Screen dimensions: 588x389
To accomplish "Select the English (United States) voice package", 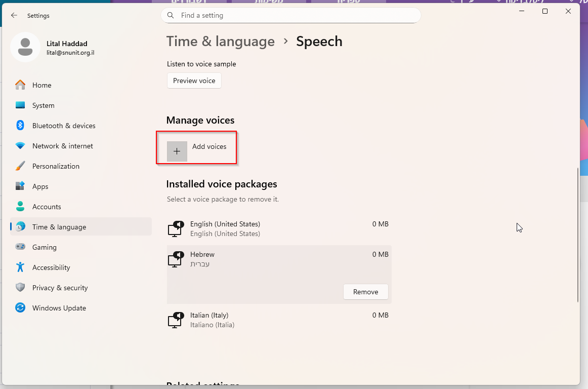I will pos(279,228).
